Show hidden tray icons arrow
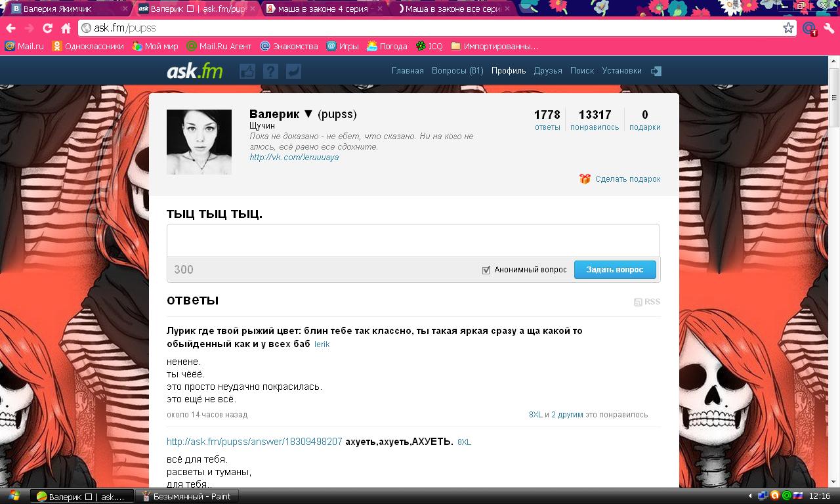840x504 pixels. (750, 496)
